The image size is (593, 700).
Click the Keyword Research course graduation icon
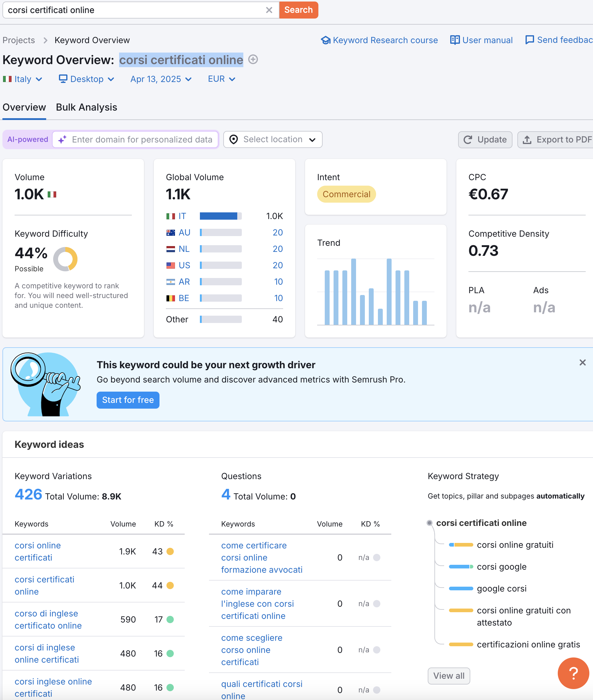pyautogui.click(x=325, y=40)
